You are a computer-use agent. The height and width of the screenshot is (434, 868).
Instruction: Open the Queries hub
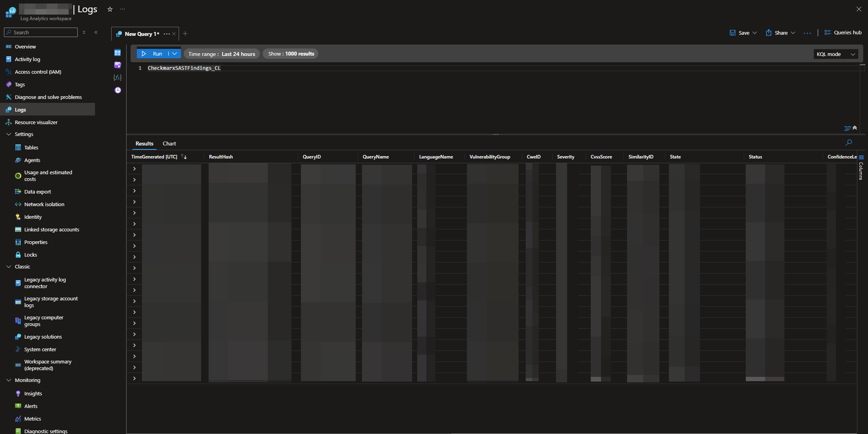[x=843, y=33]
